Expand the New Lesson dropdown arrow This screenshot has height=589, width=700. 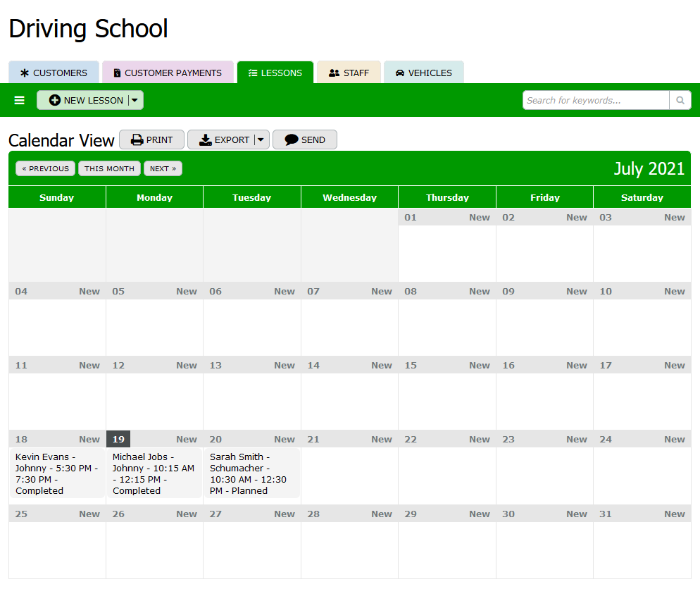click(135, 101)
